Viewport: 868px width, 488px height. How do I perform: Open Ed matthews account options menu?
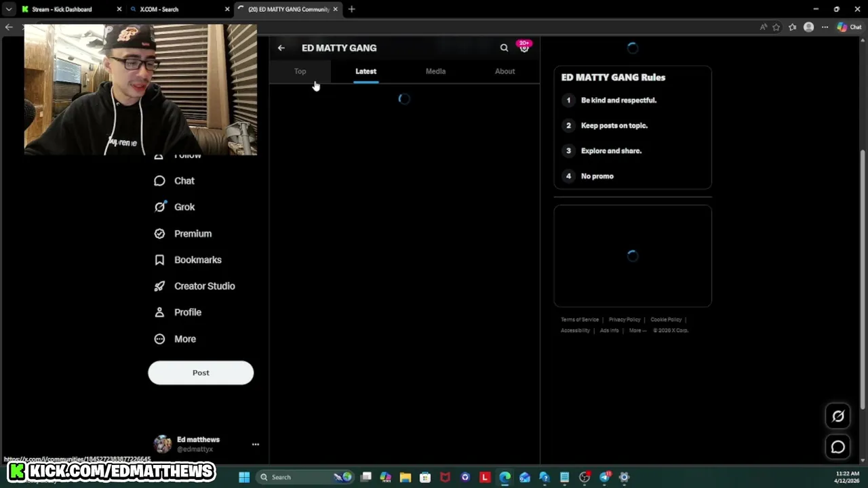coord(256,445)
